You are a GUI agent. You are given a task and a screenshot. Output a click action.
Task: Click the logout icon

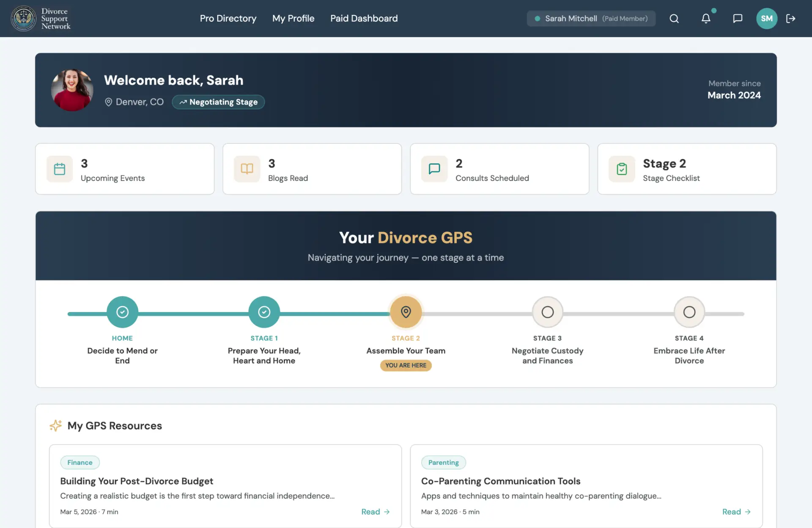click(x=790, y=19)
